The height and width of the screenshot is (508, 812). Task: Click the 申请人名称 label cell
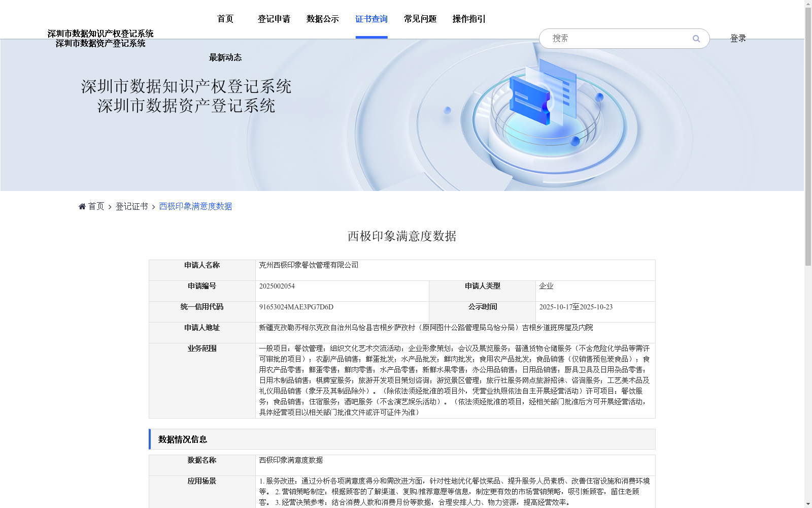(202, 270)
